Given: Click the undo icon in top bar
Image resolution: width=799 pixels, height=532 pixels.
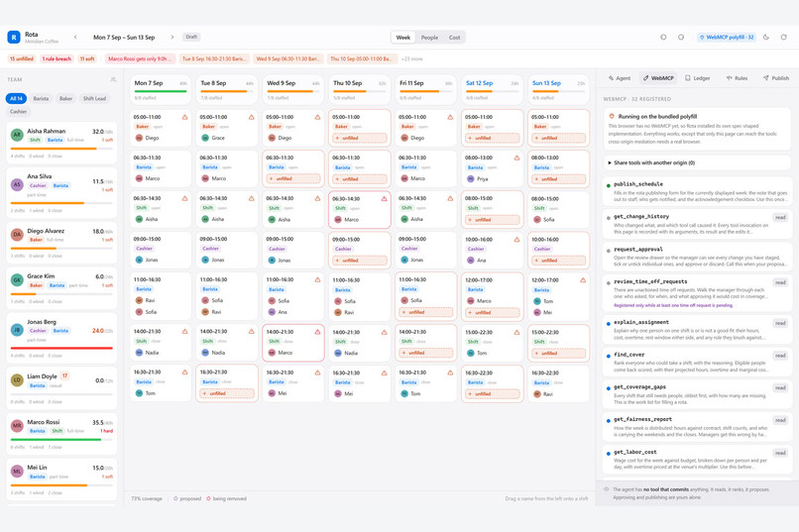Looking at the screenshot, I should pyautogui.click(x=663, y=38).
